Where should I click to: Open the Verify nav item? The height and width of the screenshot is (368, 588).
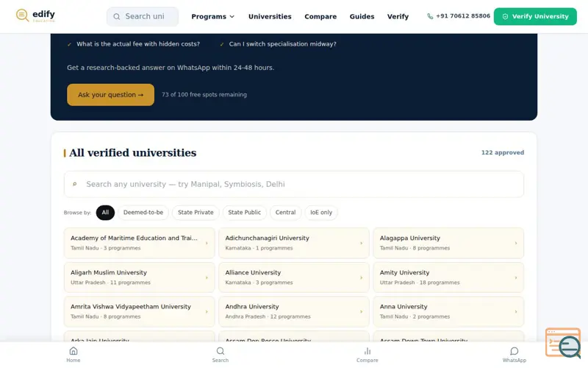(398, 16)
